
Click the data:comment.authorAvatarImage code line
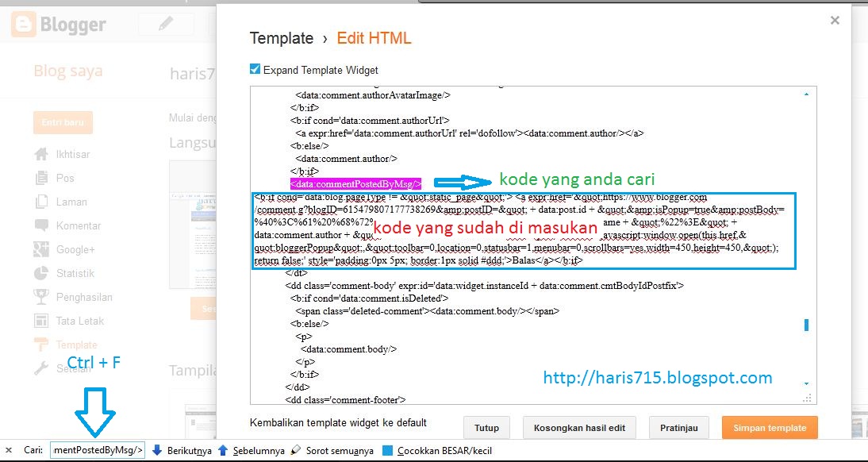(x=373, y=95)
